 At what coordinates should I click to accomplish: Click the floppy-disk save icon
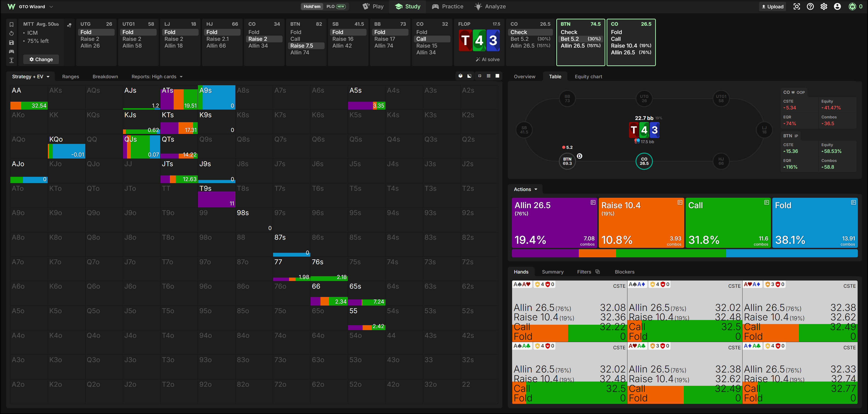[x=12, y=42]
